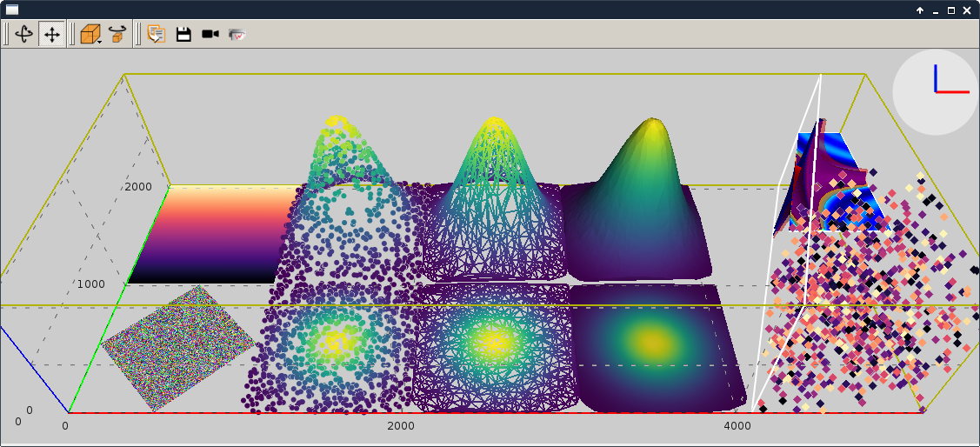980x447 pixels.
Task: Save the scene with the floppy disk icon
Action: [183, 34]
